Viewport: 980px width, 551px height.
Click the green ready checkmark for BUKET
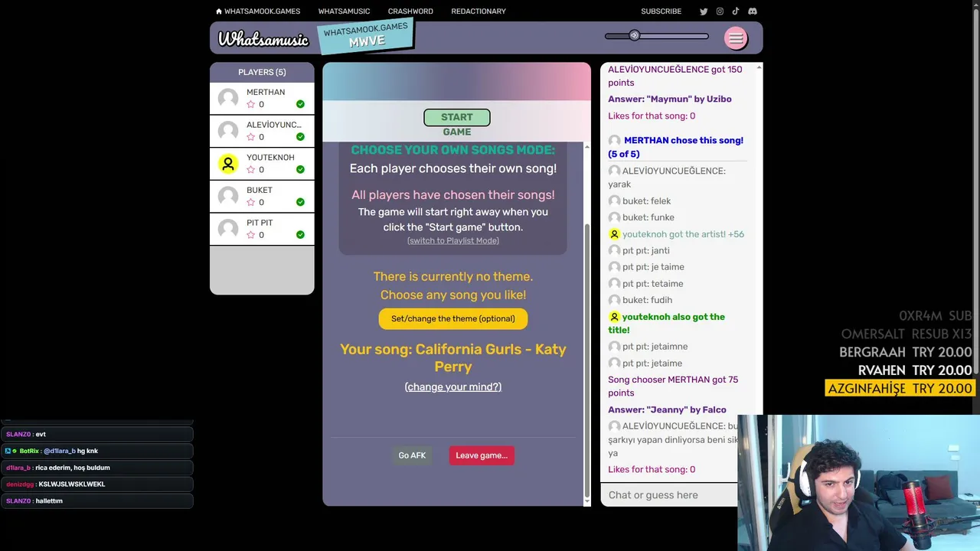300,202
